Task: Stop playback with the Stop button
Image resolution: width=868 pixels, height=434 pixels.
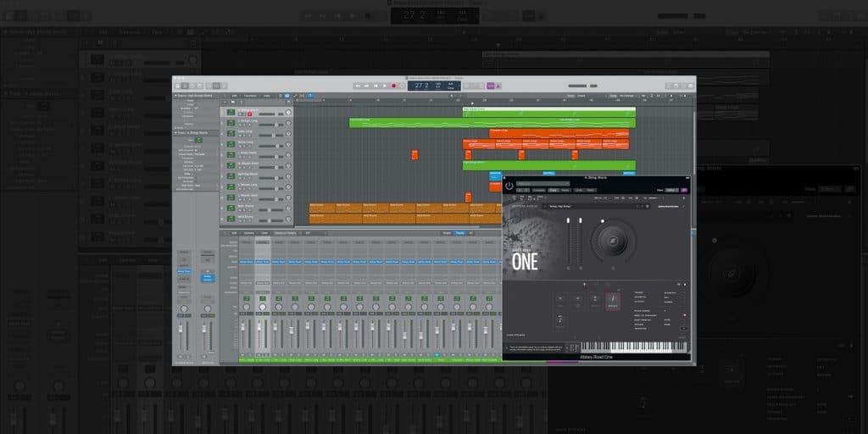Action: tap(376, 86)
